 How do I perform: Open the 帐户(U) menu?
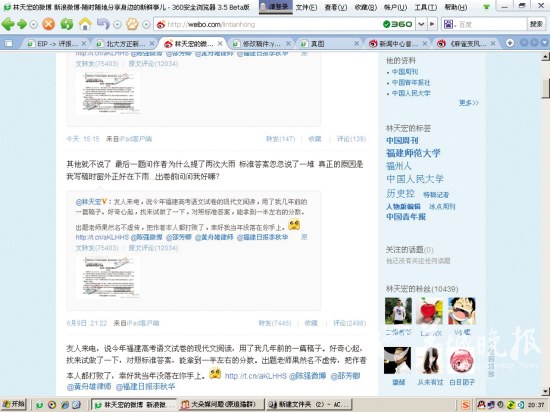point(396,7)
